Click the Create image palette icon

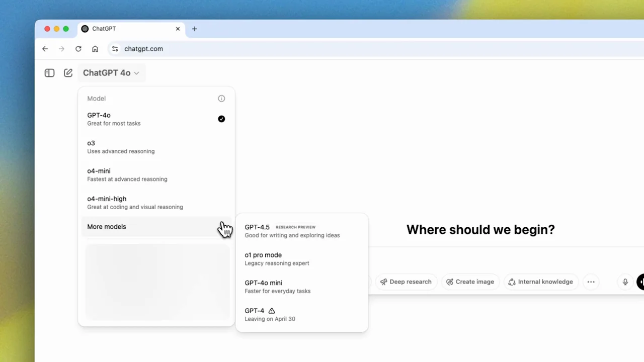pos(450,282)
